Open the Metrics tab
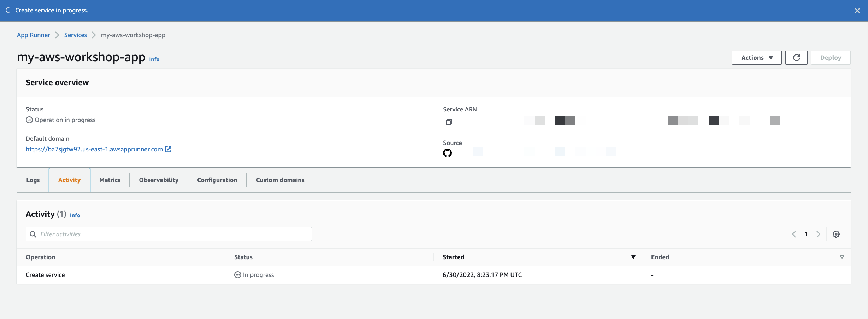The height and width of the screenshot is (319, 868). pyautogui.click(x=110, y=180)
